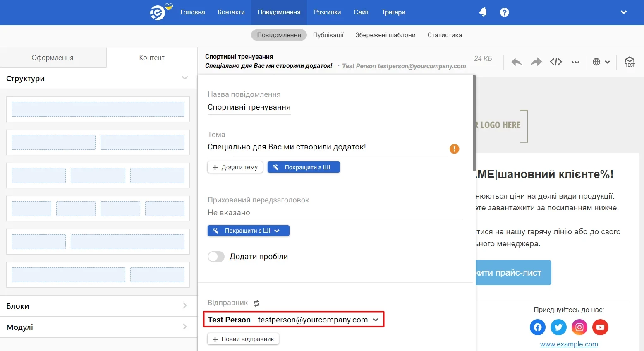Click the 24 КБ size indicator

[483, 59]
